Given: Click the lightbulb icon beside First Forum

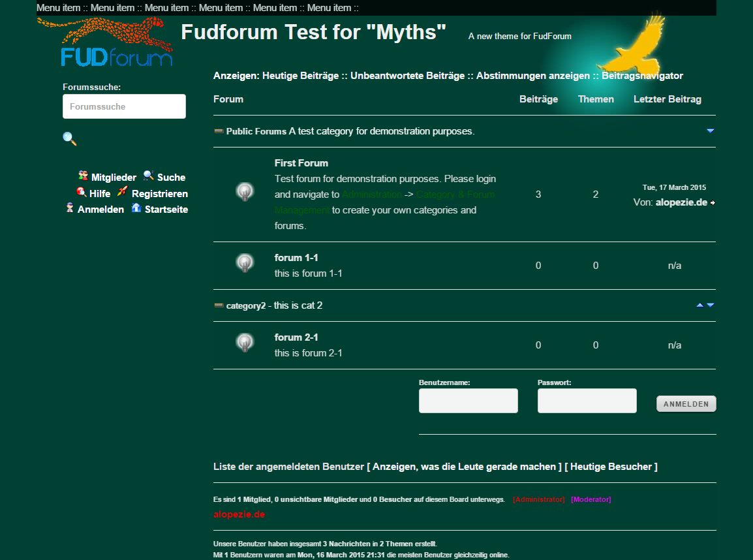Looking at the screenshot, I should 245,192.
